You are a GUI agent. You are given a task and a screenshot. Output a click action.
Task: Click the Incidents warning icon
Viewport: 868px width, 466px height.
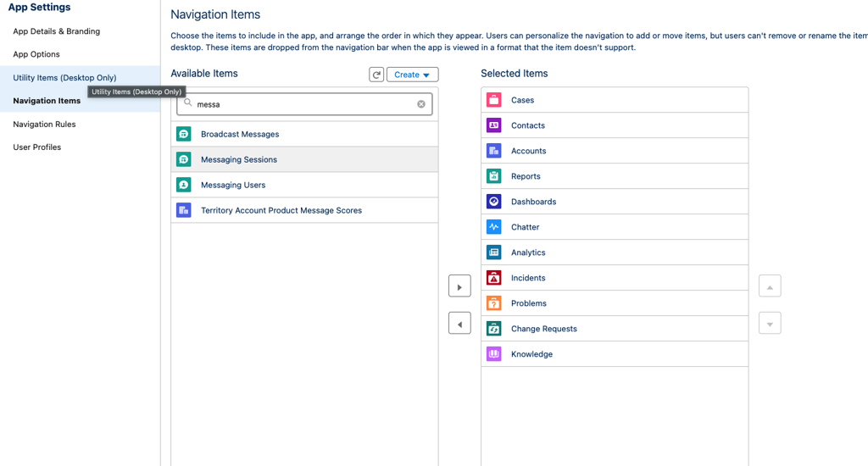[x=494, y=278]
